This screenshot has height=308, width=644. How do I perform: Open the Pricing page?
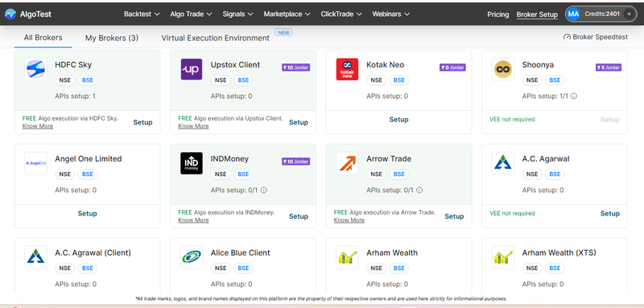click(x=497, y=14)
